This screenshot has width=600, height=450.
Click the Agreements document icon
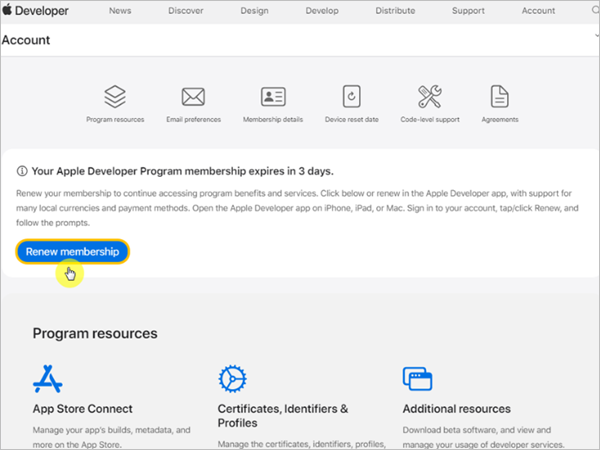coord(499,96)
